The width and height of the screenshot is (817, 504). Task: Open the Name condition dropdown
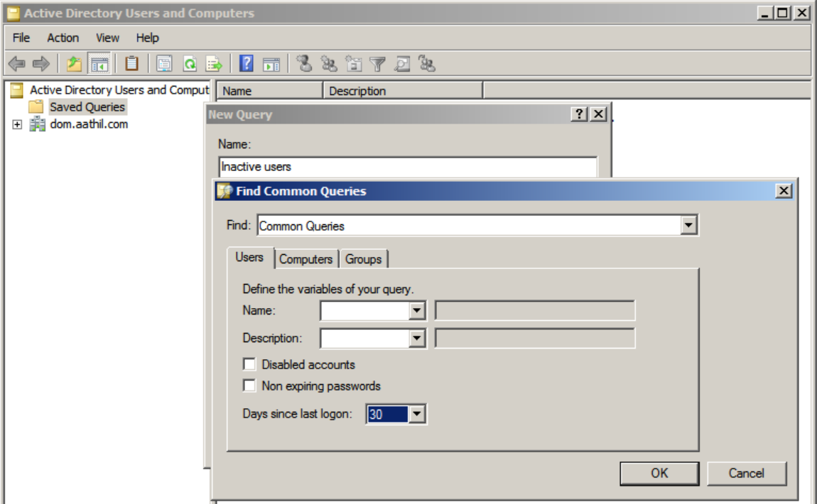point(417,311)
